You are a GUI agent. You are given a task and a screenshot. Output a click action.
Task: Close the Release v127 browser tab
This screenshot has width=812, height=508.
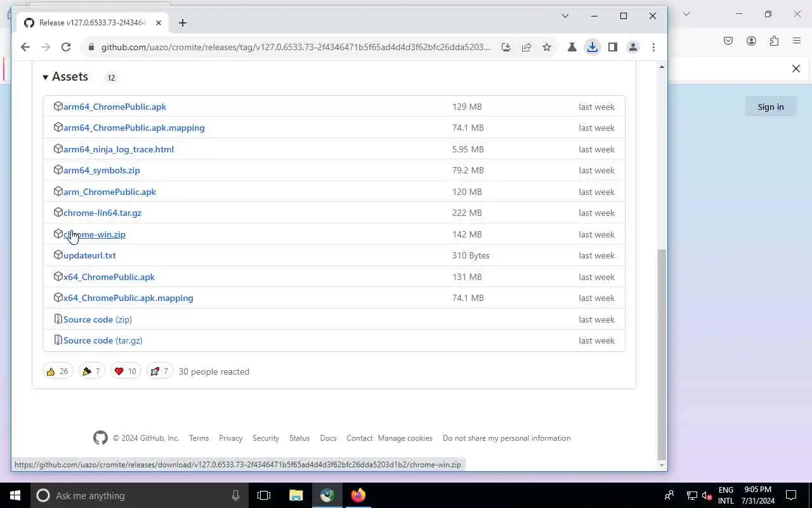(159, 23)
